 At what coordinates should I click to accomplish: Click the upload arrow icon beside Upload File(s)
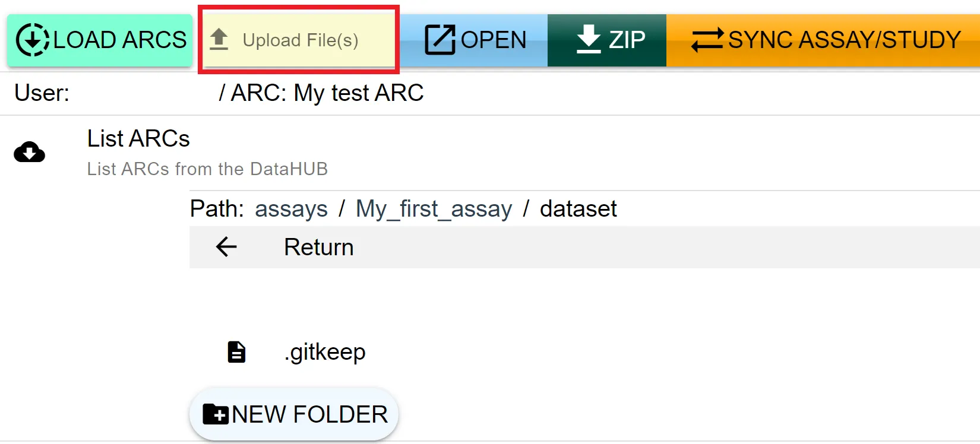pos(219,39)
